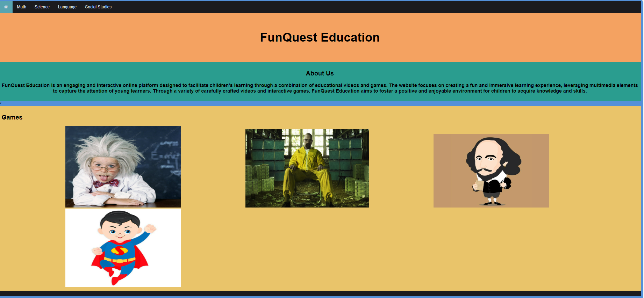The width and height of the screenshot is (644, 298).
Task: Click the Games section heading
Action: pos(12,117)
